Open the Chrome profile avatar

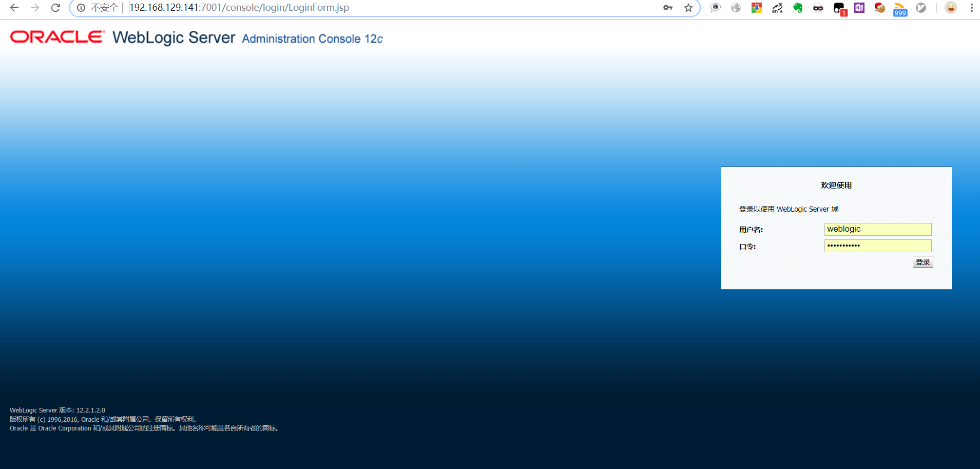pyautogui.click(x=951, y=8)
